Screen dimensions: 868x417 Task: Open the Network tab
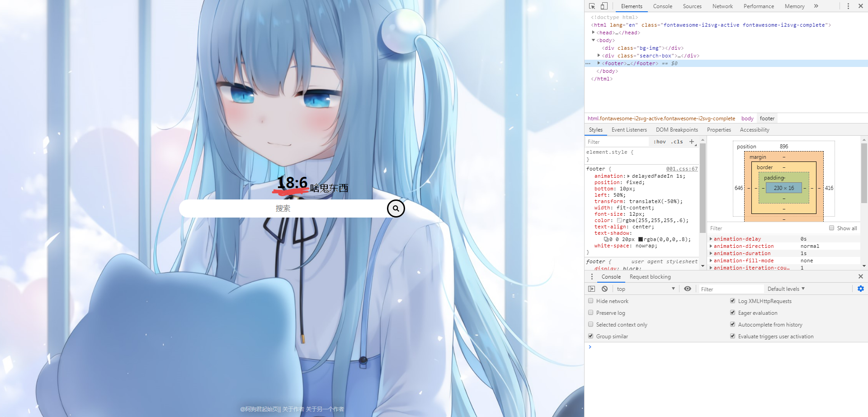(x=722, y=6)
